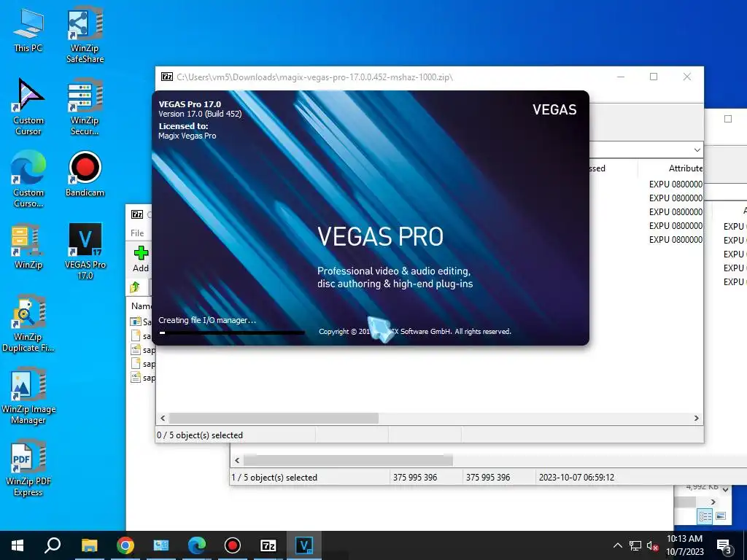
Task: Open WinZip Image Manager shortcut
Action: [28, 396]
